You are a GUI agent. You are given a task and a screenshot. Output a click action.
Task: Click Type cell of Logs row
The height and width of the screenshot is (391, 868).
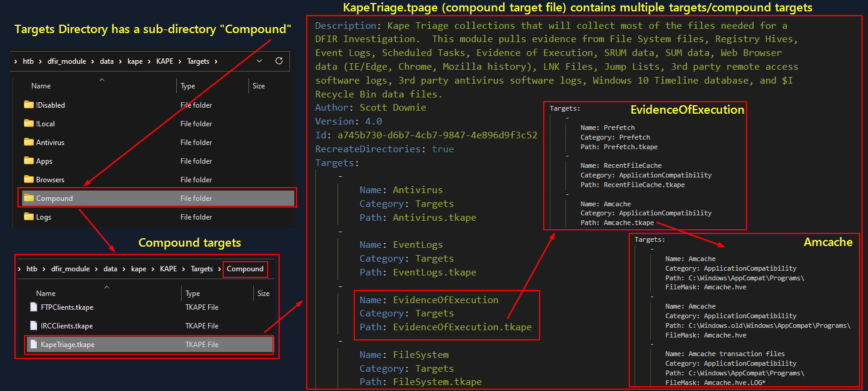[x=196, y=217]
